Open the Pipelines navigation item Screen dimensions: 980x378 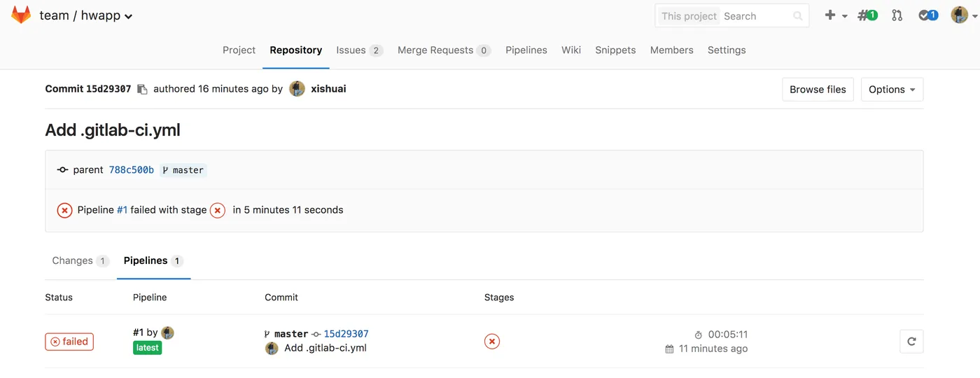coord(526,50)
